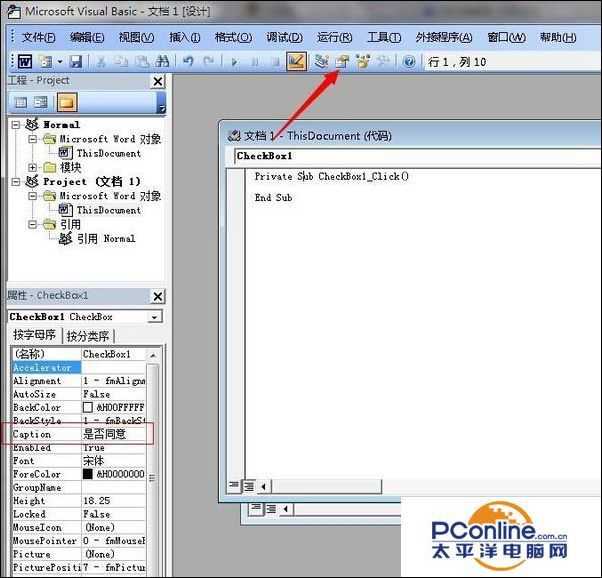Switch to View Object in Project panel

[x=41, y=102]
